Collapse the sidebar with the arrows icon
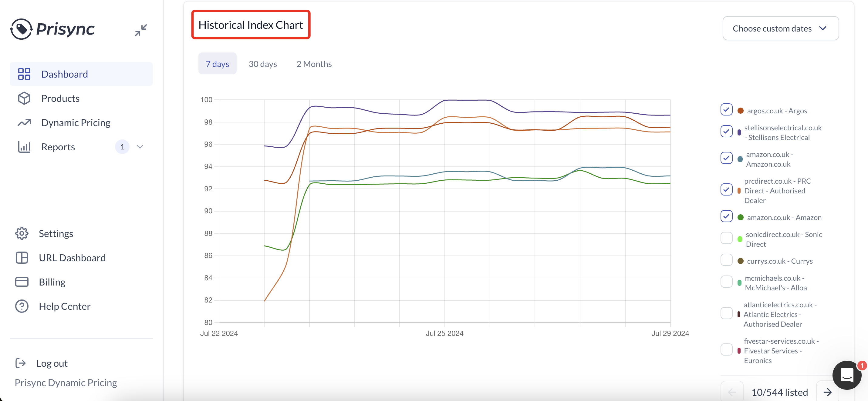Image resolution: width=868 pixels, height=401 pixels. (x=140, y=30)
